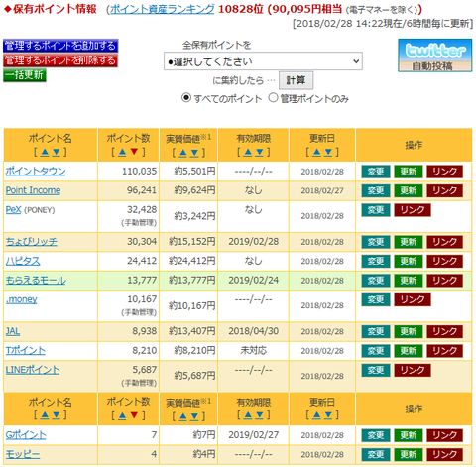The height and width of the screenshot is (467, 476).
Task: Click 変更 in ポイントタウン row
Action: pyautogui.click(x=376, y=172)
